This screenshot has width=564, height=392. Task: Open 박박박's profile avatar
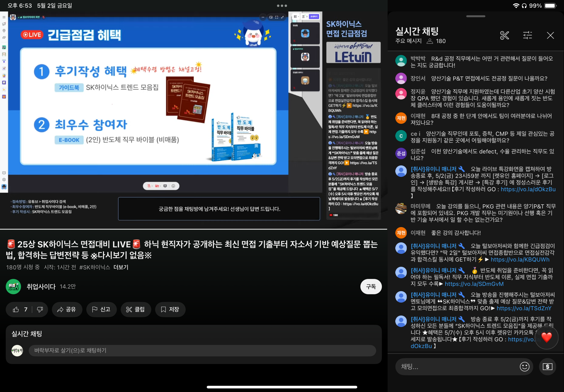pyautogui.click(x=401, y=61)
